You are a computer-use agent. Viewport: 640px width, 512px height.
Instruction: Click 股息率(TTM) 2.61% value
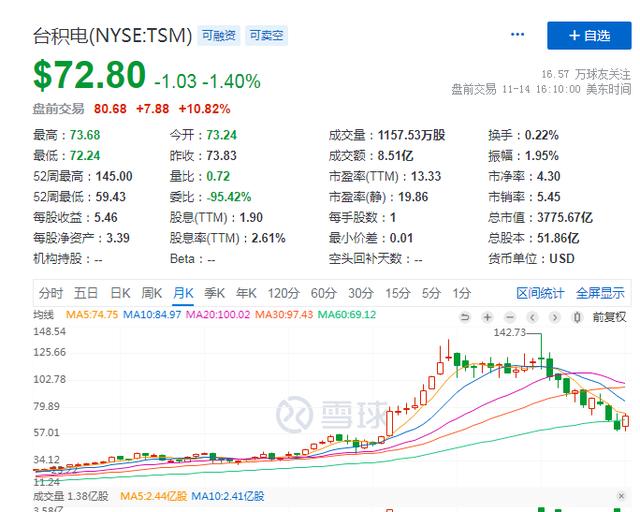click(x=269, y=238)
